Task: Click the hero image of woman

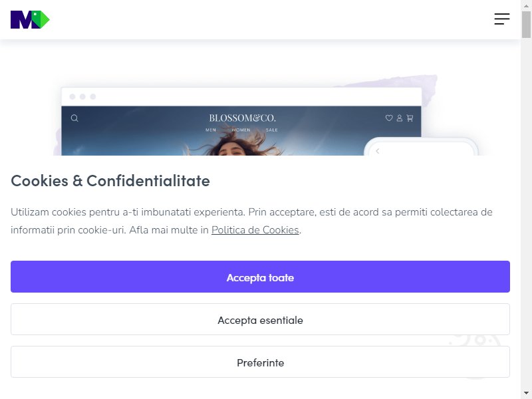Action: 237,144
